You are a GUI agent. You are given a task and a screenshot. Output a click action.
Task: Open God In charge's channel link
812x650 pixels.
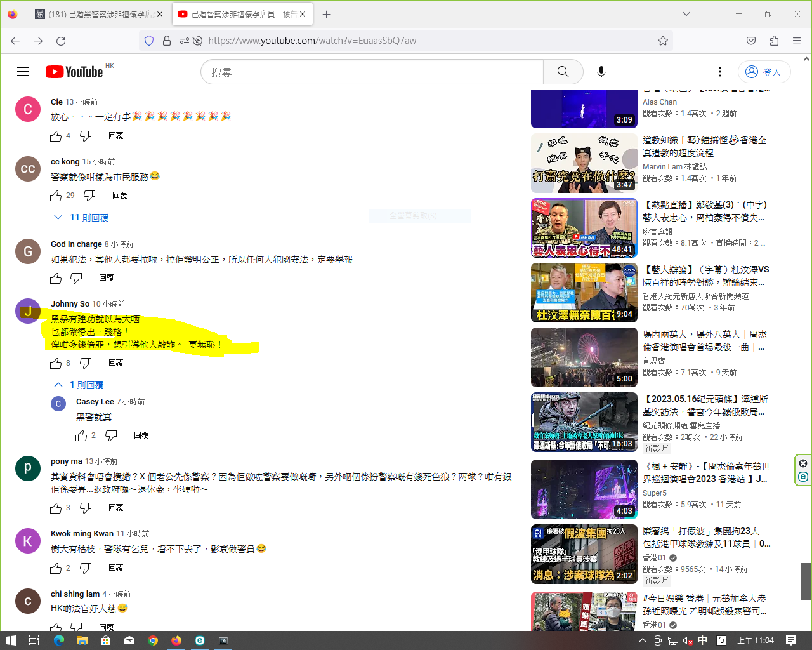tap(76, 244)
